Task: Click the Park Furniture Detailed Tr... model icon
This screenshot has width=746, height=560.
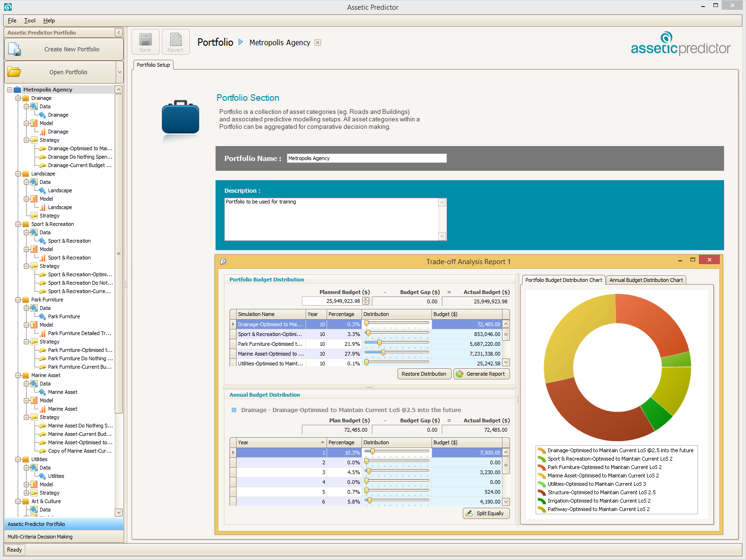Action: tap(42, 333)
